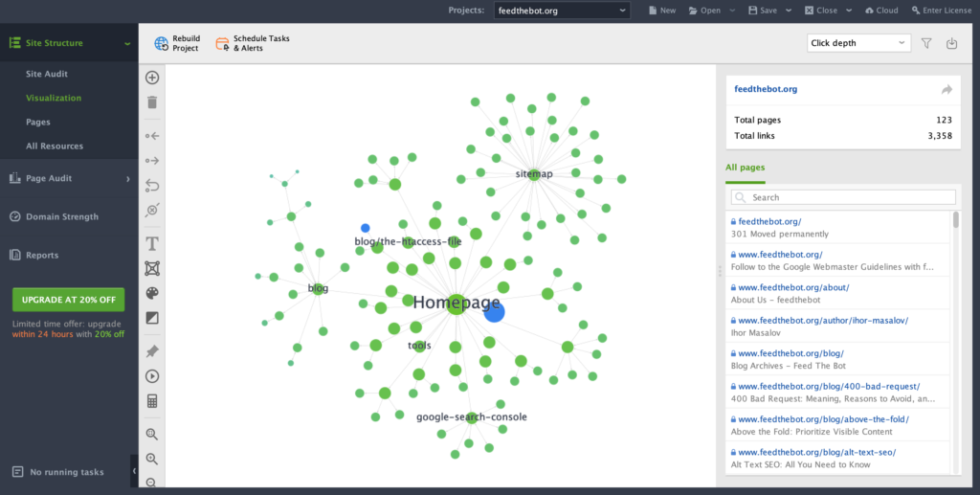Expand the Page Audit section
This screenshot has width=980, height=495.
[128, 179]
